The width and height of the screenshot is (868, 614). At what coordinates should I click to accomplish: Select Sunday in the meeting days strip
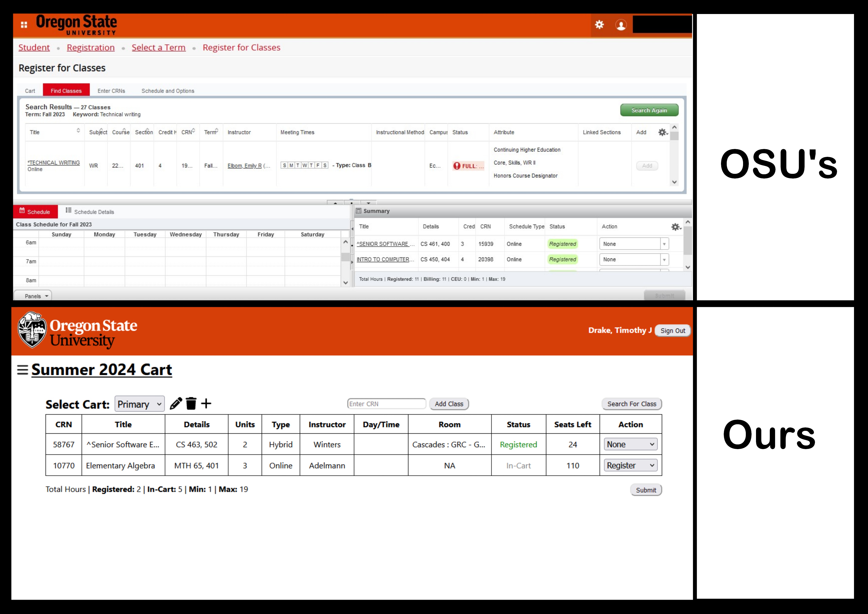[x=285, y=165]
